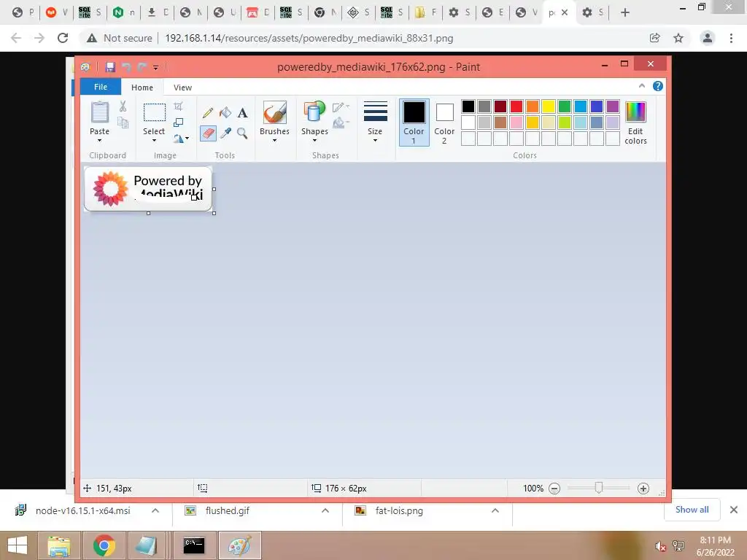The width and height of the screenshot is (747, 560).
Task: Open Windows Start button
Action: pyautogui.click(x=18, y=545)
